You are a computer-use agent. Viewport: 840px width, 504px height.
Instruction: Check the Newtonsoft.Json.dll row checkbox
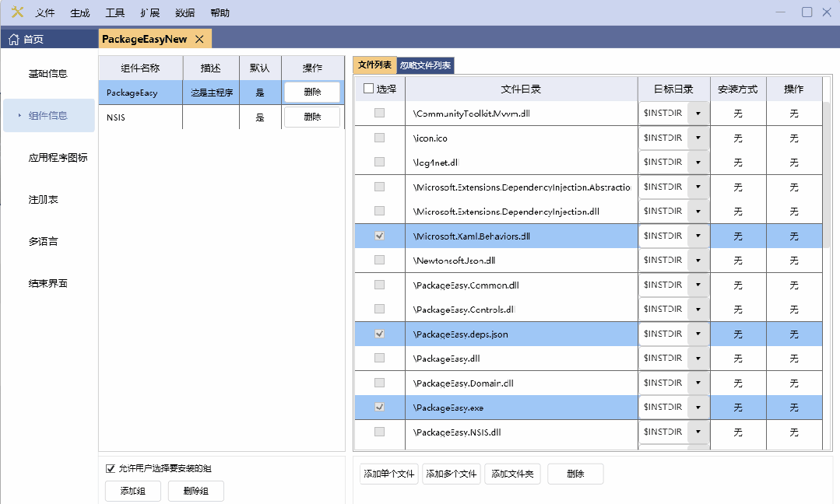[379, 260]
